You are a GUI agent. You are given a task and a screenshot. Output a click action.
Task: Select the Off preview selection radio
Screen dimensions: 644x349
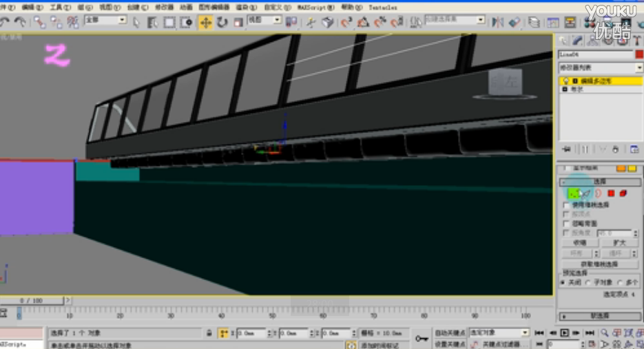[x=563, y=282]
